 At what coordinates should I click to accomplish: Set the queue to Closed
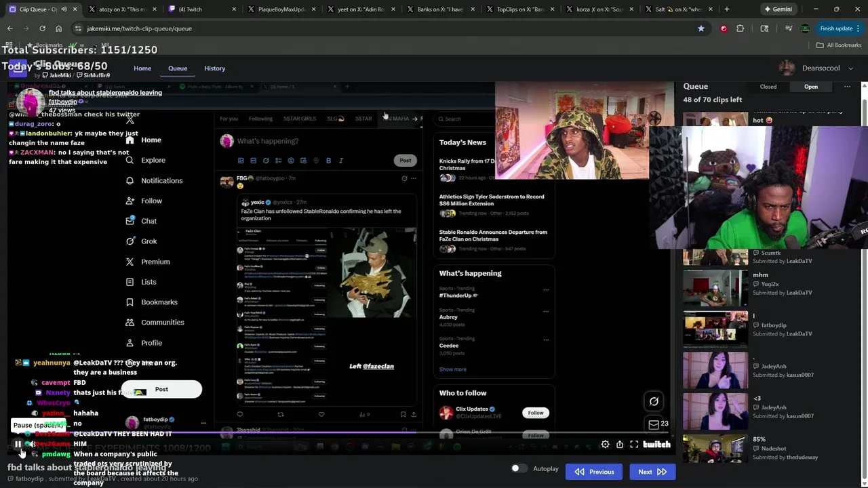click(768, 87)
